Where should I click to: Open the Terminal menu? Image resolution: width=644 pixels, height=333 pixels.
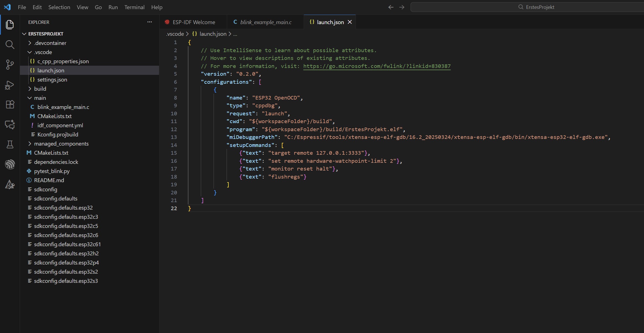(x=134, y=7)
